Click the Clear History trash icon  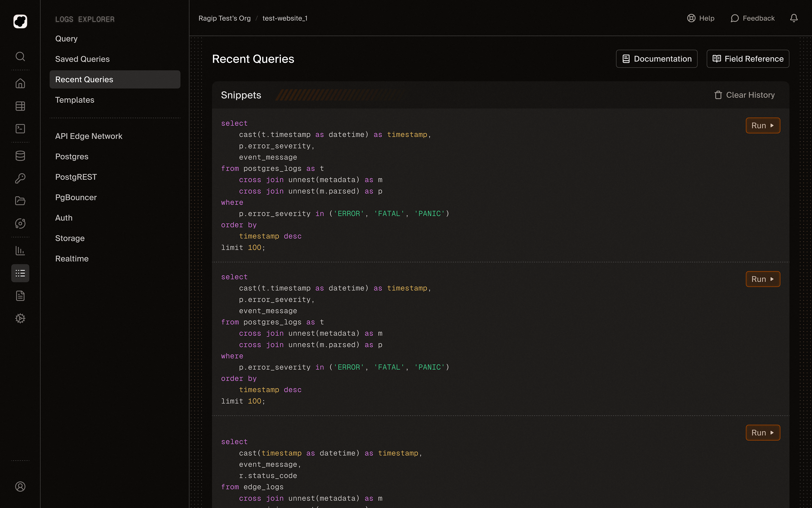coord(718,95)
